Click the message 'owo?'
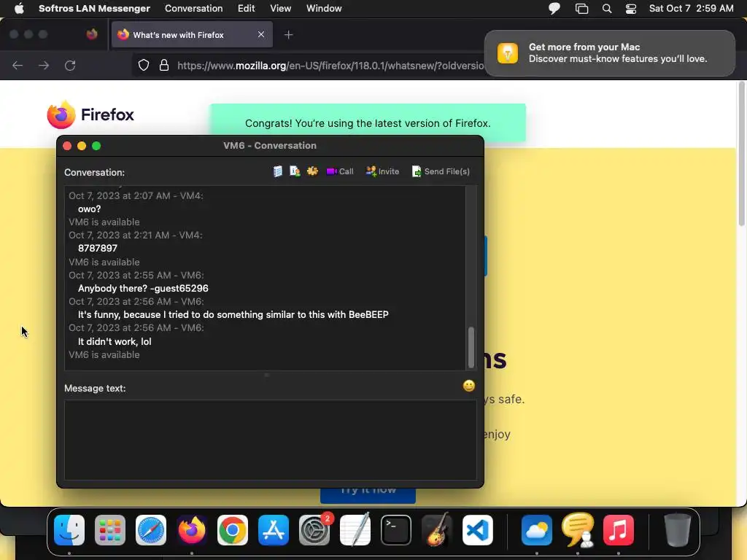 (x=89, y=209)
